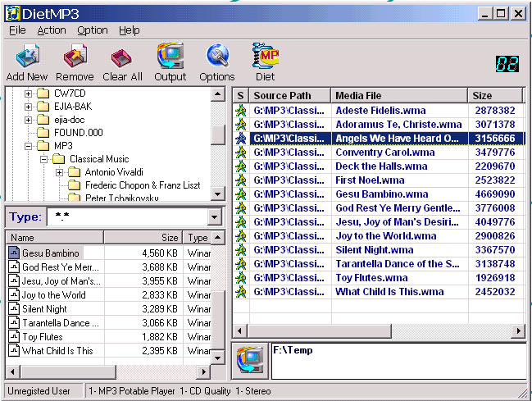Click the queue list horizontal scroll right arrow
The width and height of the screenshot is (532, 401).
pyautogui.click(x=518, y=330)
